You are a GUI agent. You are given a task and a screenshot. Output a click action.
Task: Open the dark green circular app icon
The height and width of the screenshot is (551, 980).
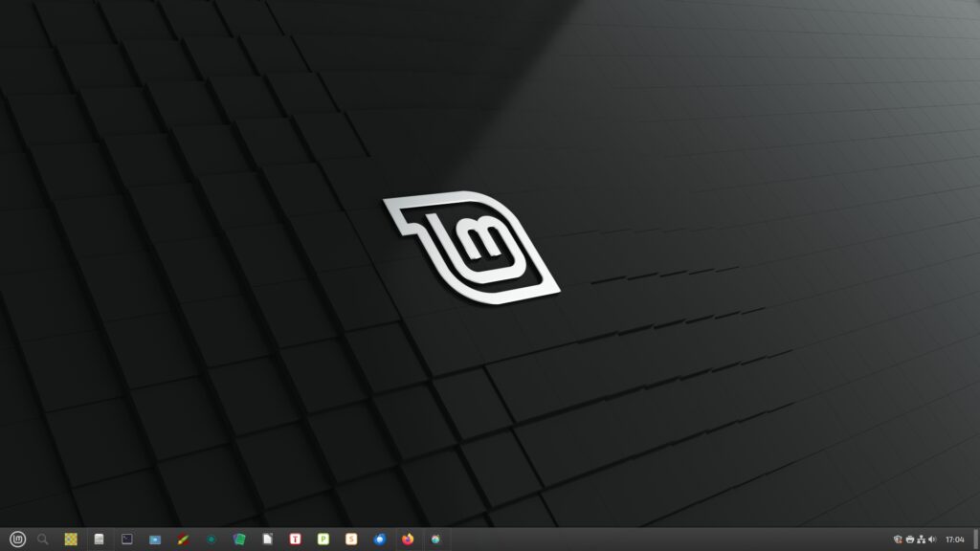pyautogui.click(x=211, y=540)
